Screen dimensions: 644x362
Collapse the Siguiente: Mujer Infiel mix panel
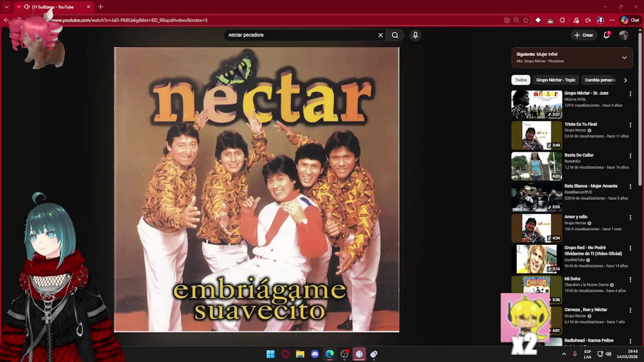[x=624, y=57]
